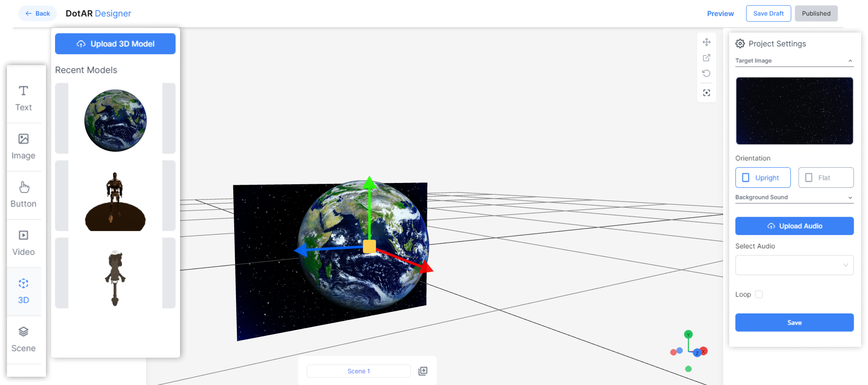Activate the move gizmo tool
This screenshot has height=385, width=868.
706,42
